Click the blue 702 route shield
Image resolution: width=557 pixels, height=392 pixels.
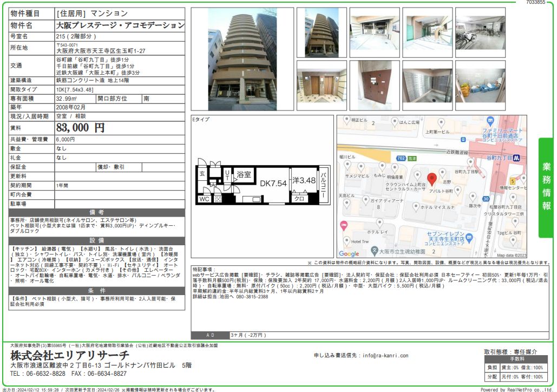(401, 158)
